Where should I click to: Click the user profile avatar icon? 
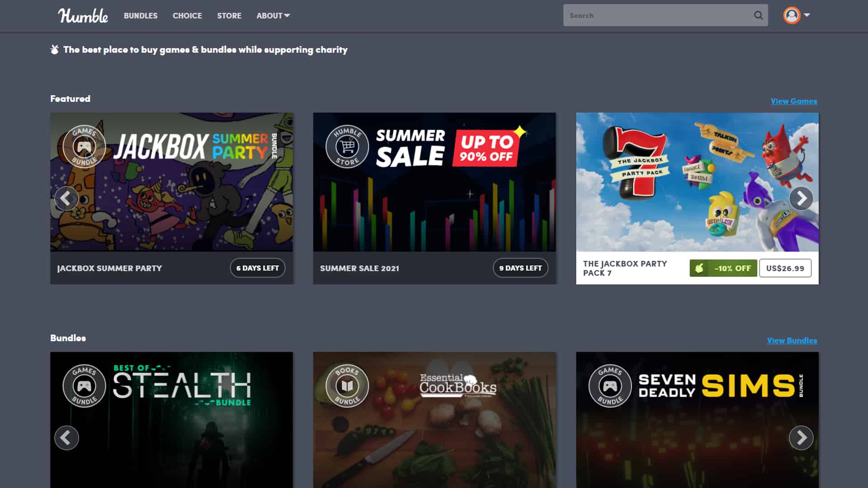pyautogui.click(x=791, y=15)
